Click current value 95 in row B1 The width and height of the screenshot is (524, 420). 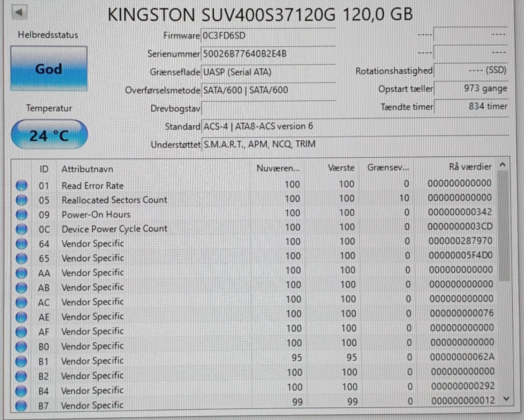click(297, 358)
